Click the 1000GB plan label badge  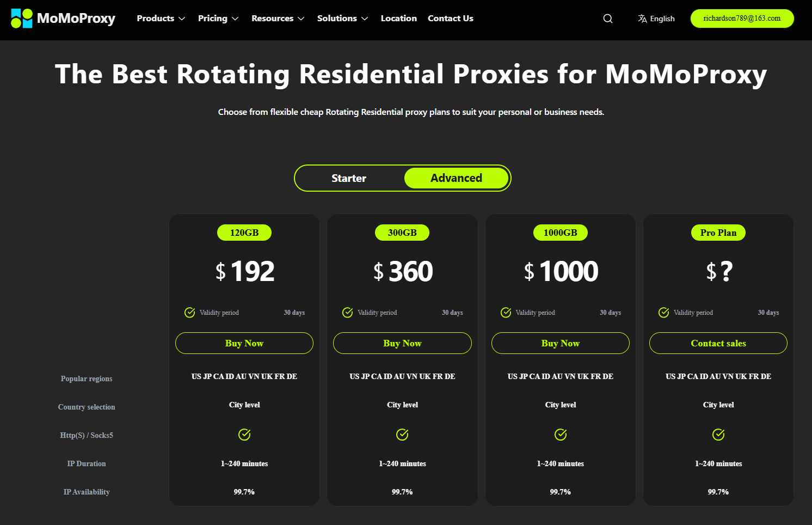tap(561, 233)
